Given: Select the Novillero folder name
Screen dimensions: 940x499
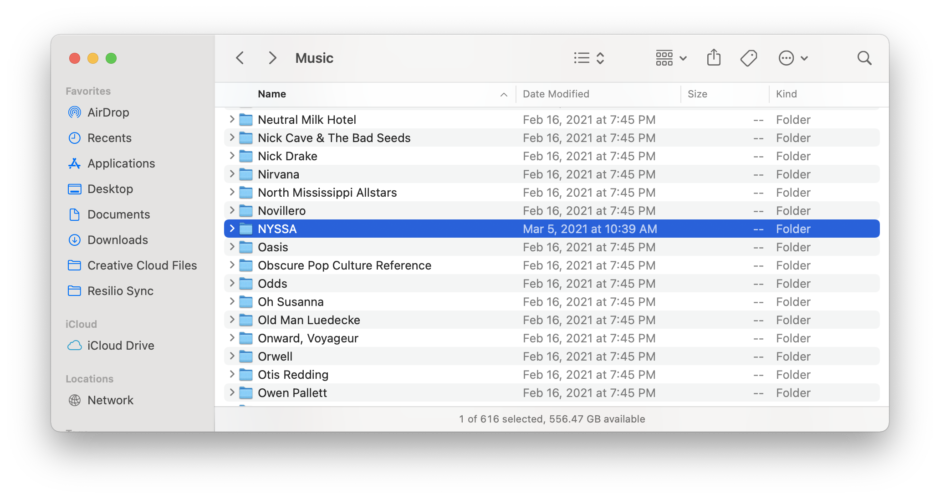Looking at the screenshot, I should pyautogui.click(x=281, y=211).
